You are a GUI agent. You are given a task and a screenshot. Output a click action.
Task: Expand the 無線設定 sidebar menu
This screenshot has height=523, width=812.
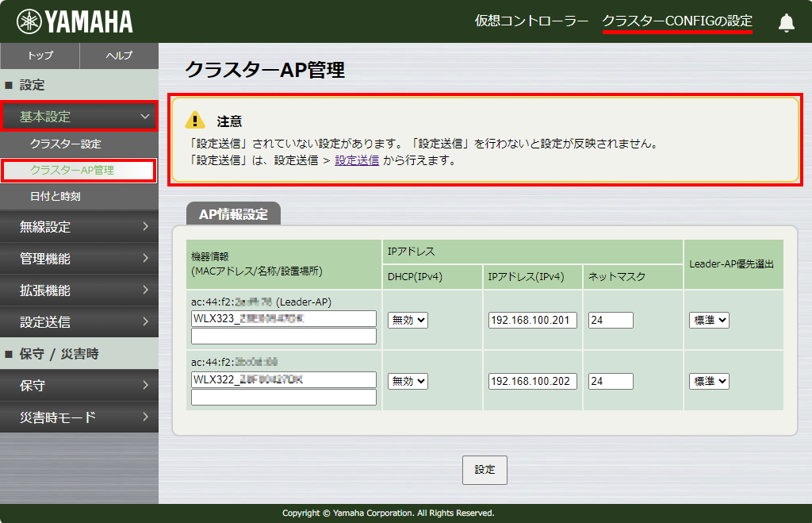click(79, 226)
